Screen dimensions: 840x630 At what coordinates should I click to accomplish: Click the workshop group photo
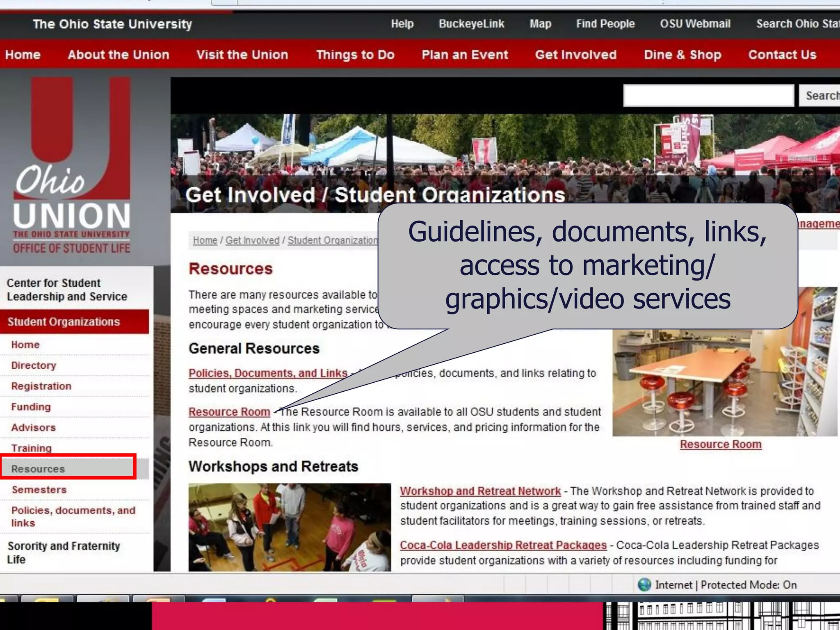coord(290,527)
